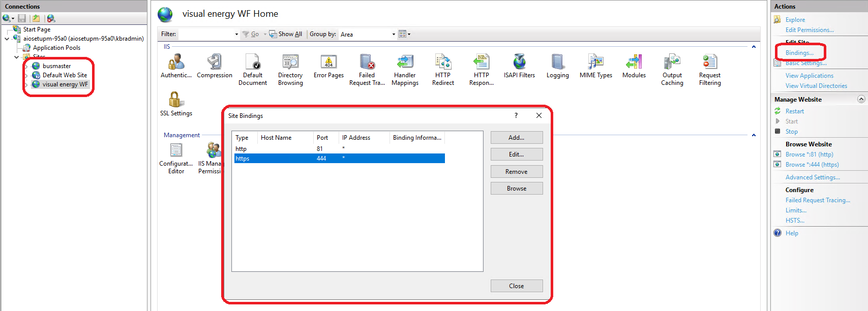Collapse the server node in Connections tree
Viewport: 868px width, 311px height.
pos(7,39)
